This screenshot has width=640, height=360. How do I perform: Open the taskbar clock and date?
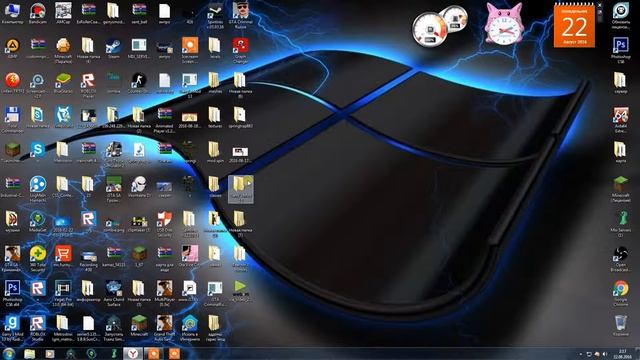click(x=622, y=354)
